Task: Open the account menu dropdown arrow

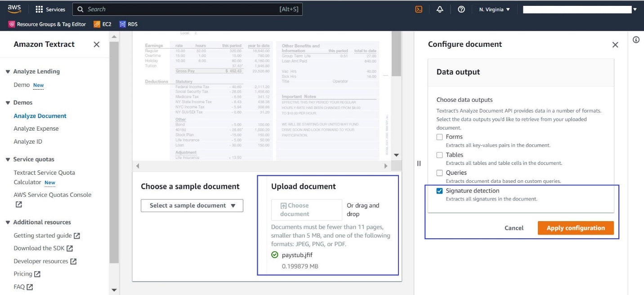Action: (635, 9)
